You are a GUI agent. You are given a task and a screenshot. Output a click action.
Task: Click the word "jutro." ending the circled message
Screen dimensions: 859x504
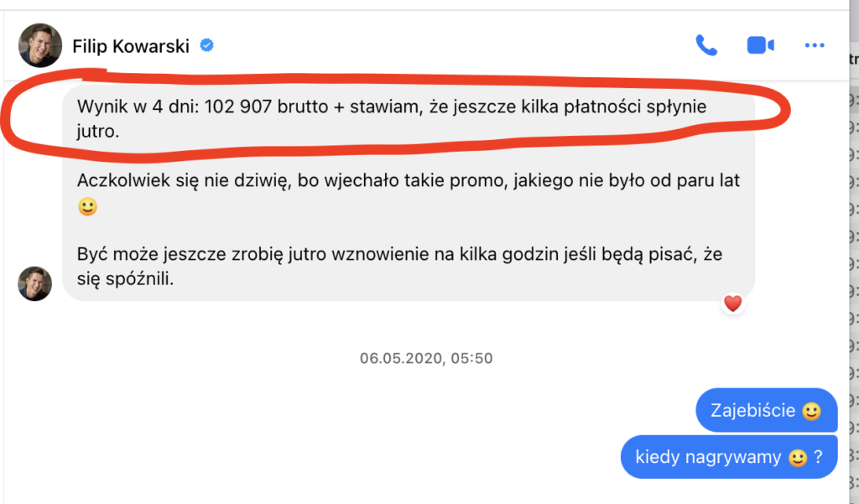pyautogui.click(x=102, y=132)
